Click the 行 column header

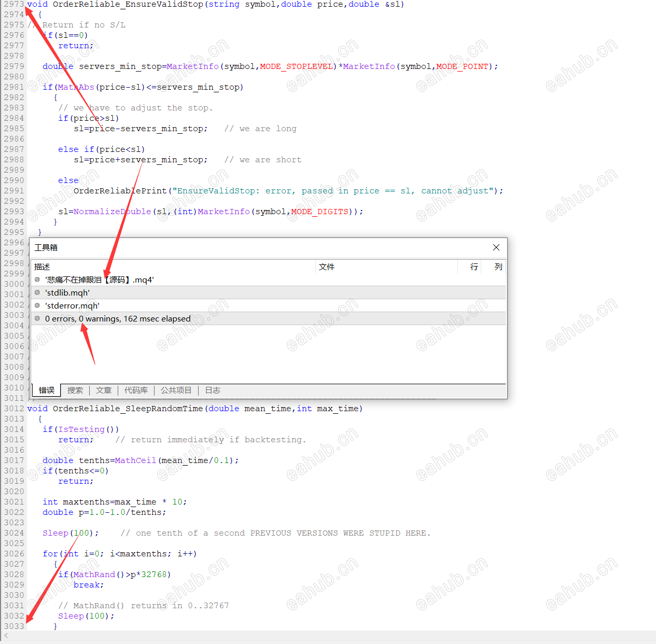point(469,267)
